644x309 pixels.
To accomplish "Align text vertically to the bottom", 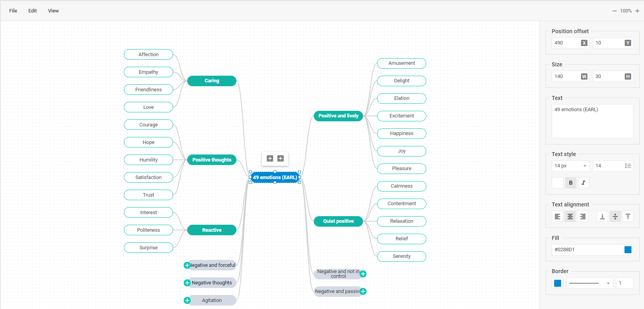I will tap(602, 217).
